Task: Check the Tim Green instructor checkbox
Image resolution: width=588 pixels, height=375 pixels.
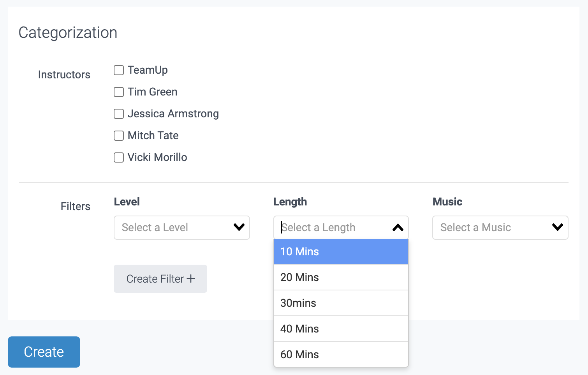Action: point(118,92)
